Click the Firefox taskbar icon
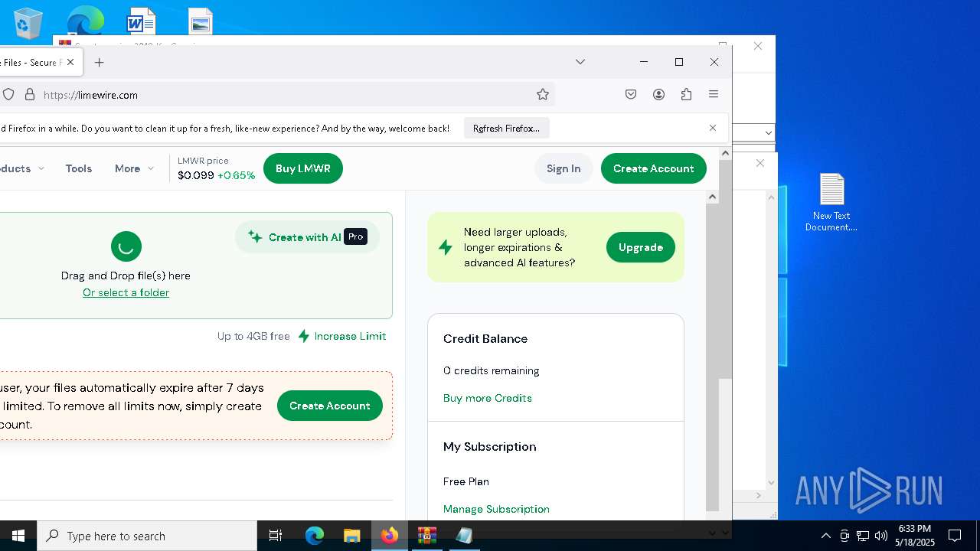Viewport: 980px width, 551px height. tap(390, 536)
